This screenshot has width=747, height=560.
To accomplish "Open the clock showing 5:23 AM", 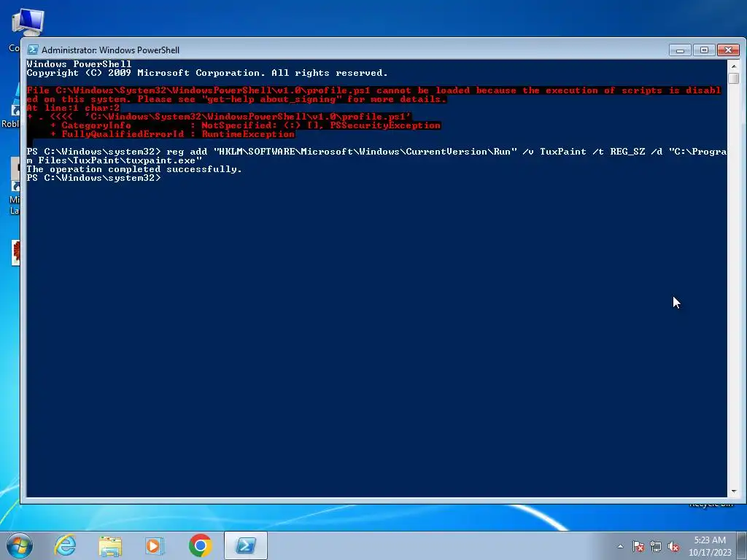I will point(710,546).
